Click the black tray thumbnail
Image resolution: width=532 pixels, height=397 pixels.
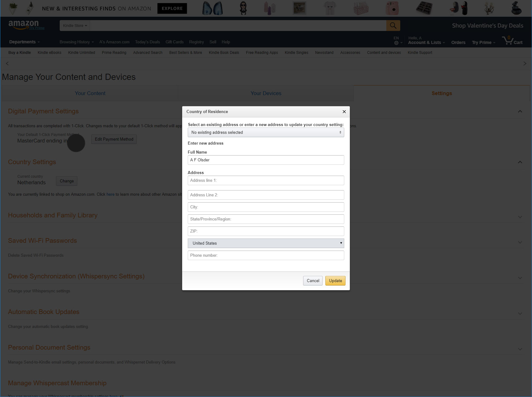(424, 8)
